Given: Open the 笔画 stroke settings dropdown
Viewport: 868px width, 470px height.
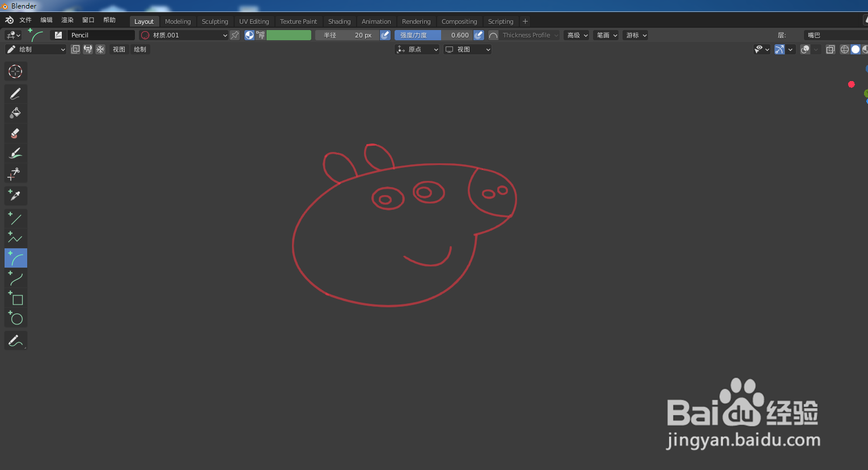Looking at the screenshot, I should [x=606, y=35].
